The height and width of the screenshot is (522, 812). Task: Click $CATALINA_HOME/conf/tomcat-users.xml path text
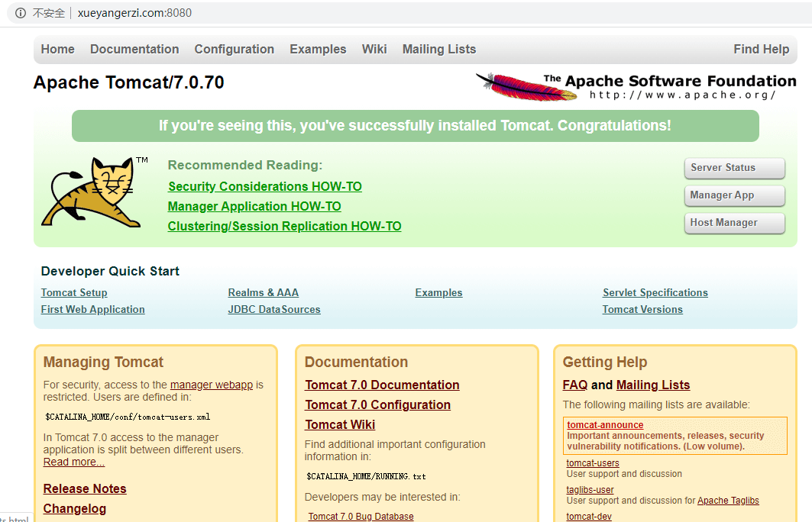pyautogui.click(x=128, y=417)
